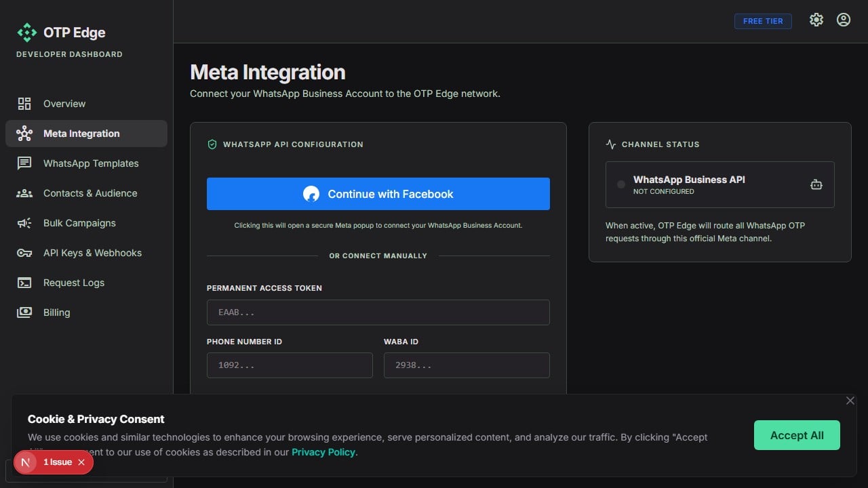The height and width of the screenshot is (488, 868).
Task: Click the OTP Edge brand name
Action: (75, 33)
